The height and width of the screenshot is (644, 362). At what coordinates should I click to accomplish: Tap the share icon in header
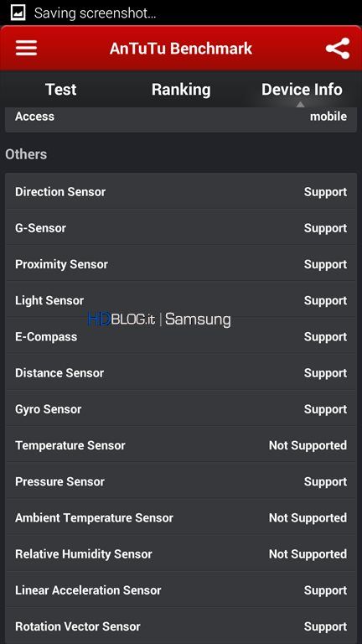click(338, 49)
